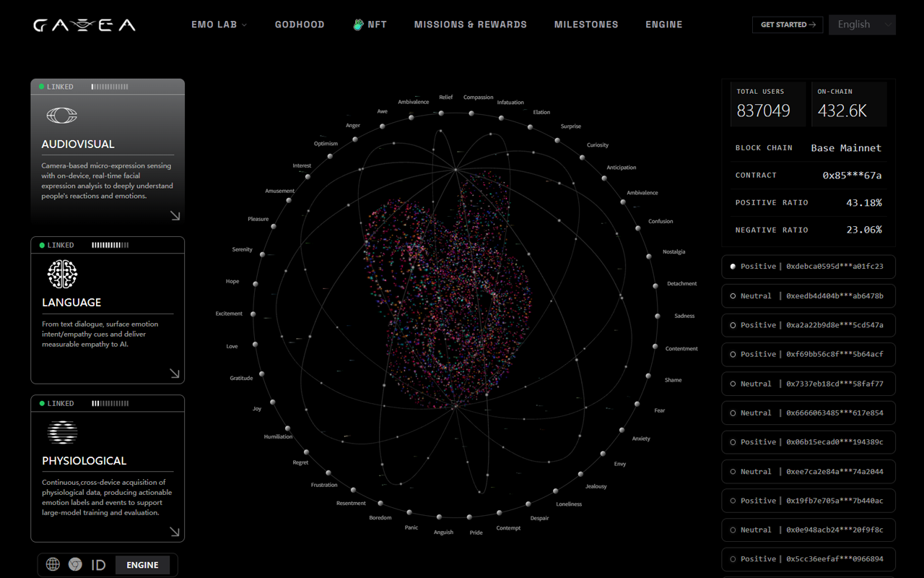
Task: Click the Audiovisual eye icon
Action: (61, 115)
